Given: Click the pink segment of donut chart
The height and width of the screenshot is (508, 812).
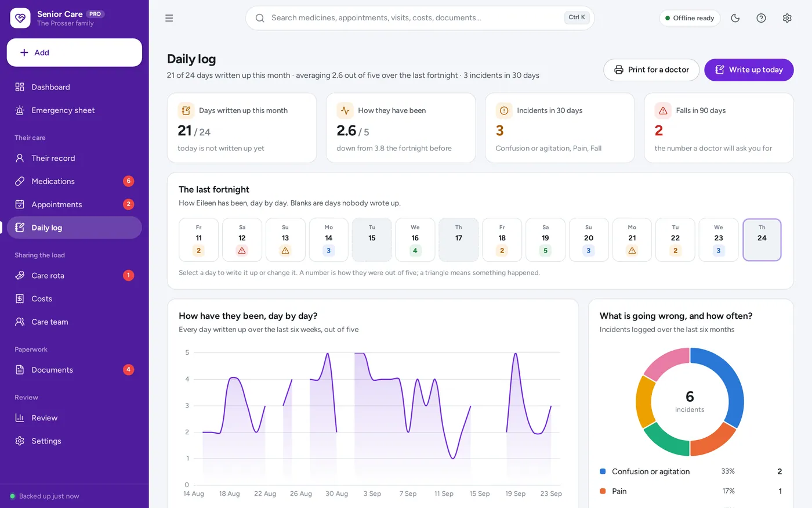Looking at the screenshot, I should click(x=665, y=363).
